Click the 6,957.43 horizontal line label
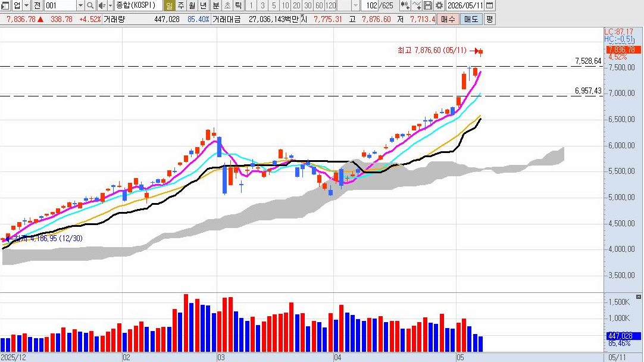The height and width of the screenshot is (362, 644). coord(588,90)
